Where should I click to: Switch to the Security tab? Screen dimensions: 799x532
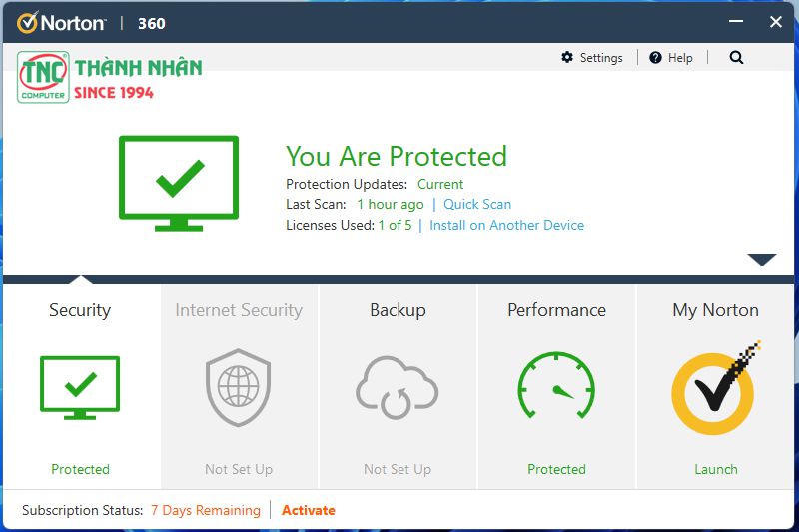pos(82,387)
